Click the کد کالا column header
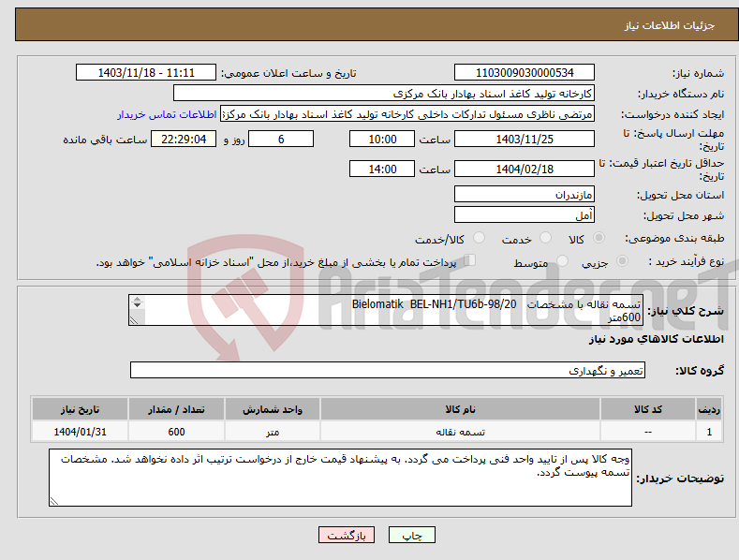739x560 pixels. coord(648,409)
